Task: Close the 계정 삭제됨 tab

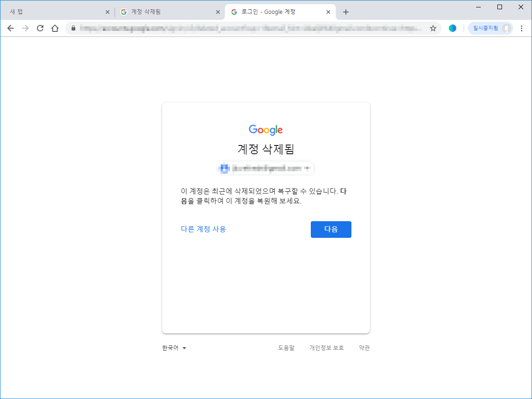Action: (x=218, y=12)
